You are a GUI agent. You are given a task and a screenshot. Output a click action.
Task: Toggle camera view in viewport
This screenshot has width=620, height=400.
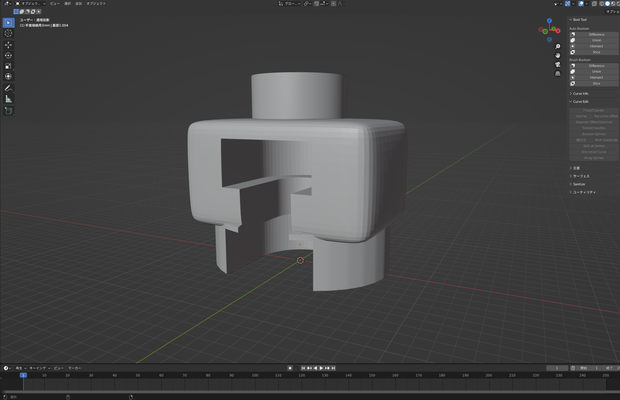(x=558, y=64)
